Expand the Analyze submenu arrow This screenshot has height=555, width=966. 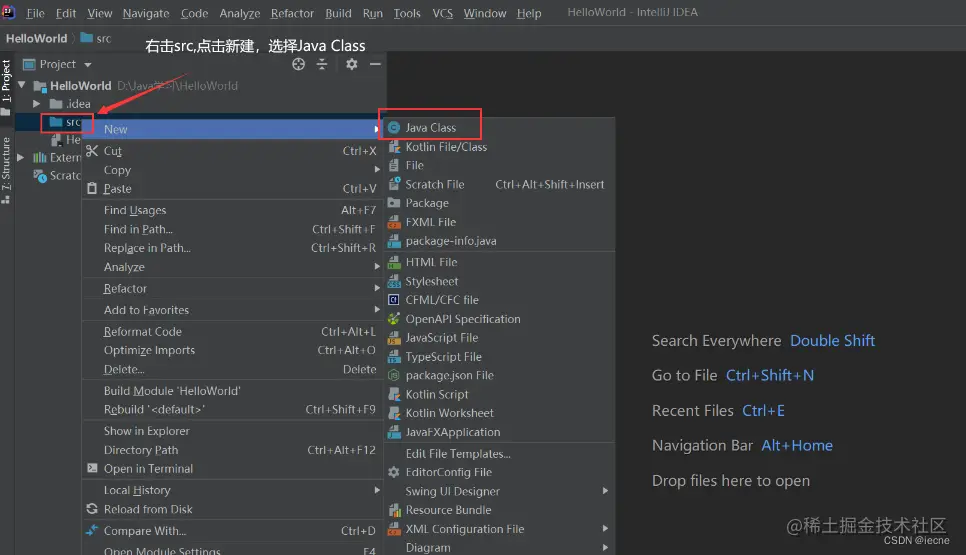click(x=377, y=267)
